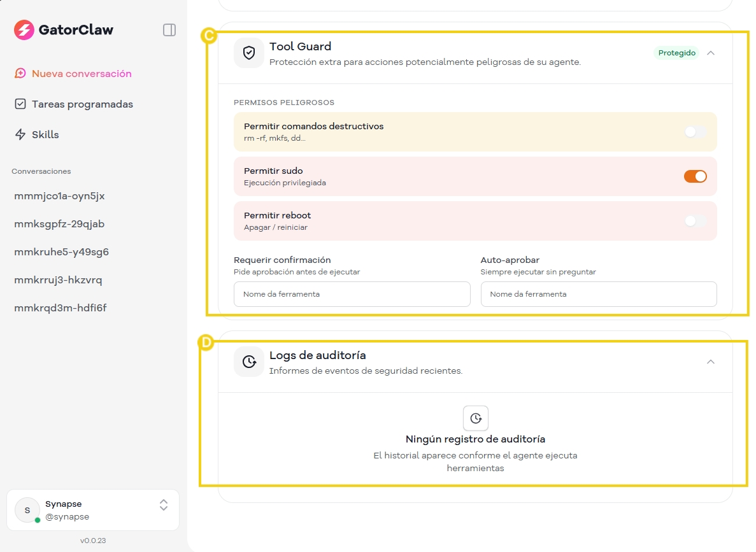
Task: Disable the Permitir sudo toggle
Action: 695,176
